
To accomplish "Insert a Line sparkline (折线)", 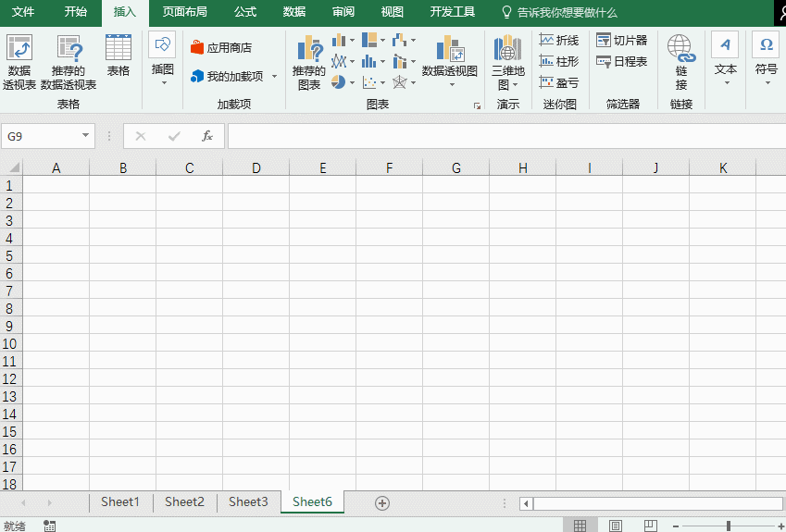I will tap(559, 41).
